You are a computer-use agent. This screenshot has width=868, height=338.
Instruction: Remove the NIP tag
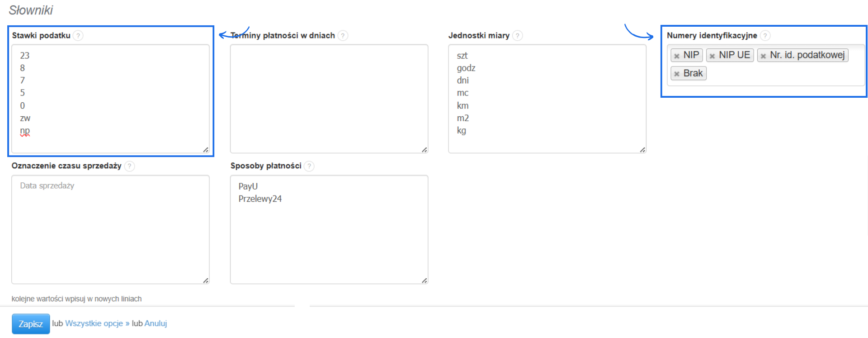(x=677, y=56)
